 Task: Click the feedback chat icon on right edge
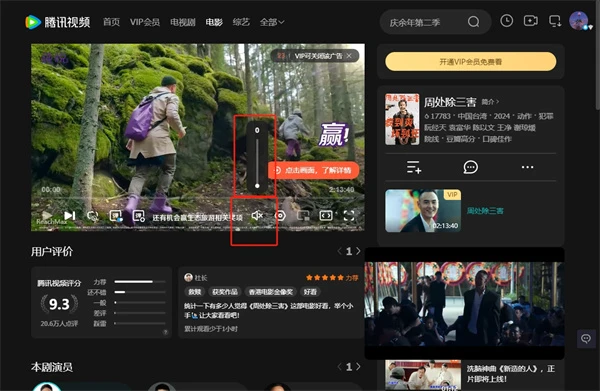[586, 339]
